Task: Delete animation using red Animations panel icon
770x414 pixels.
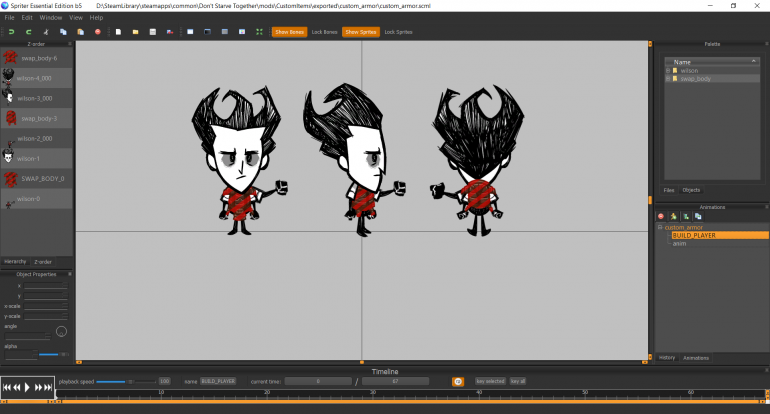Action: tap(661, 216)
